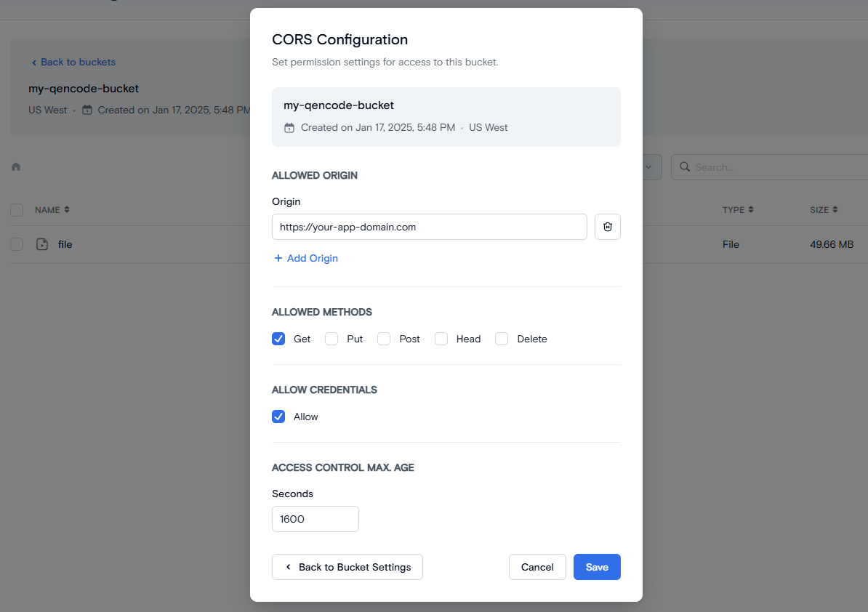
Task: Sort by the SIZE column arrows
Action: [835, 210]
